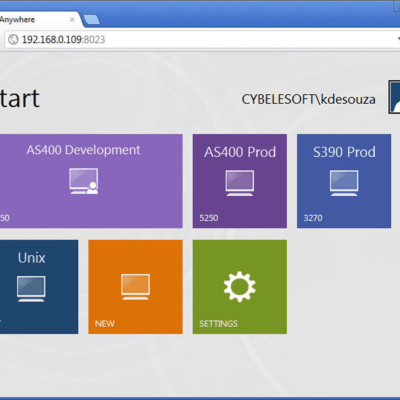Image resolution: width=400 pixels, height=400 pixels.
Task: Click the 5250 label on AS400 Prod tile
Action: 209,218
